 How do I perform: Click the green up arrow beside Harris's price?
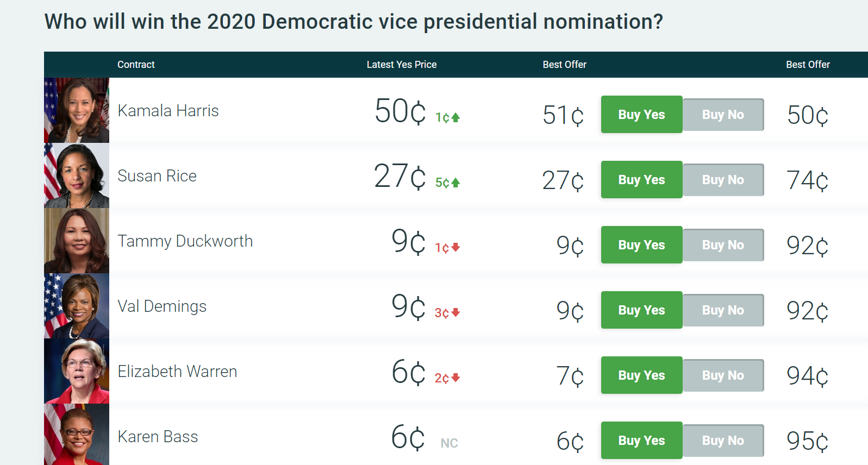pyautogui.click(x=455, y=117)
